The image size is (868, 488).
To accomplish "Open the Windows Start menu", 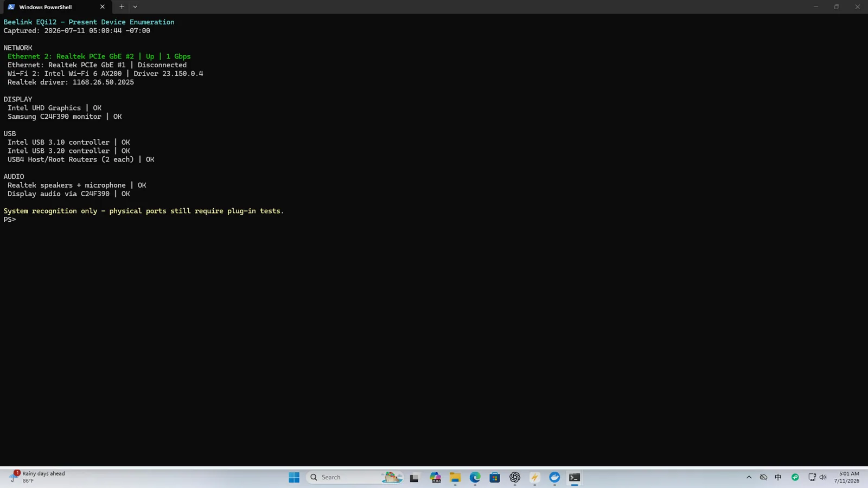I will point(294,478).
